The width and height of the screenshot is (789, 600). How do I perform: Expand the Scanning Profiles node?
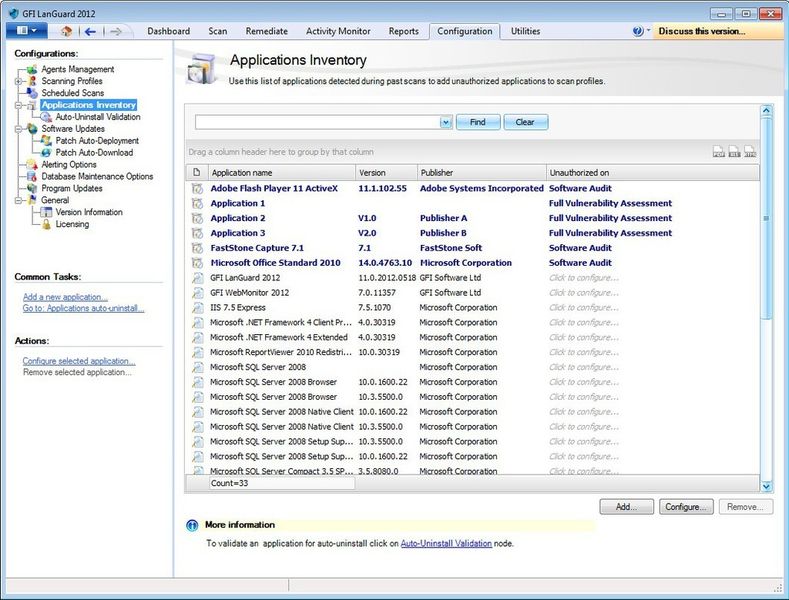click(18, 81)
